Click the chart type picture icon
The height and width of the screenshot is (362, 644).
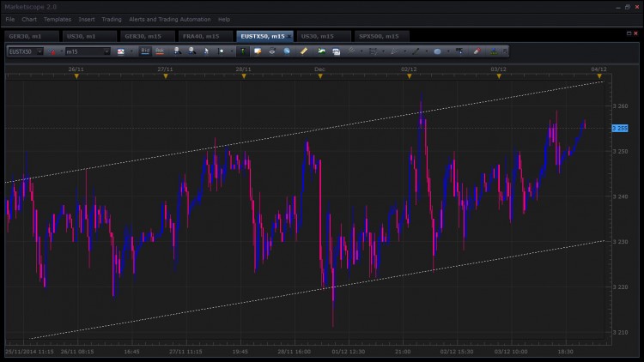(x=121, y=51)
